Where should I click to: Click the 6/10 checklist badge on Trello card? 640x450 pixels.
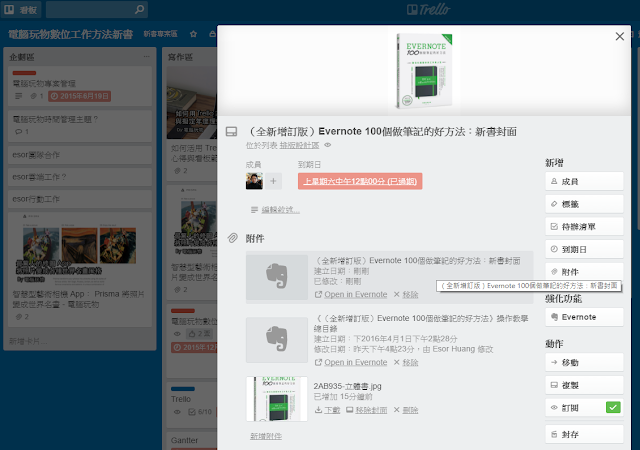point(200,412)
